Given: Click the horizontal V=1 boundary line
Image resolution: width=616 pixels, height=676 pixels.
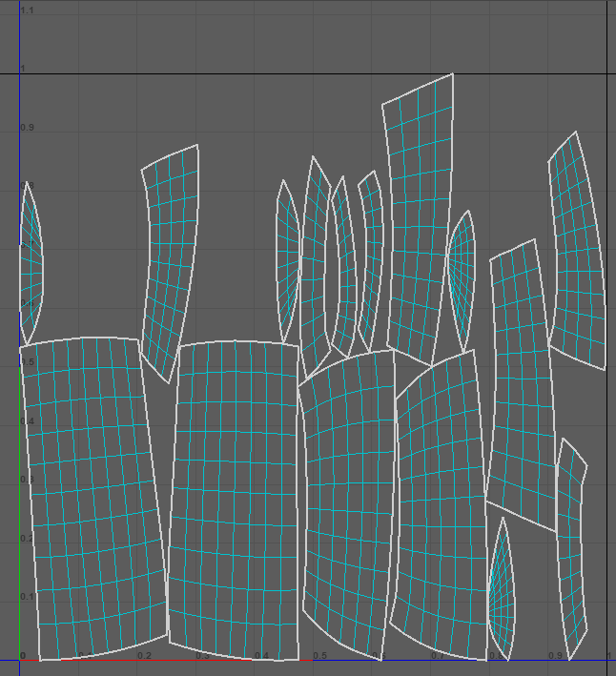Looking at the screenshot, I should [238, 74].
